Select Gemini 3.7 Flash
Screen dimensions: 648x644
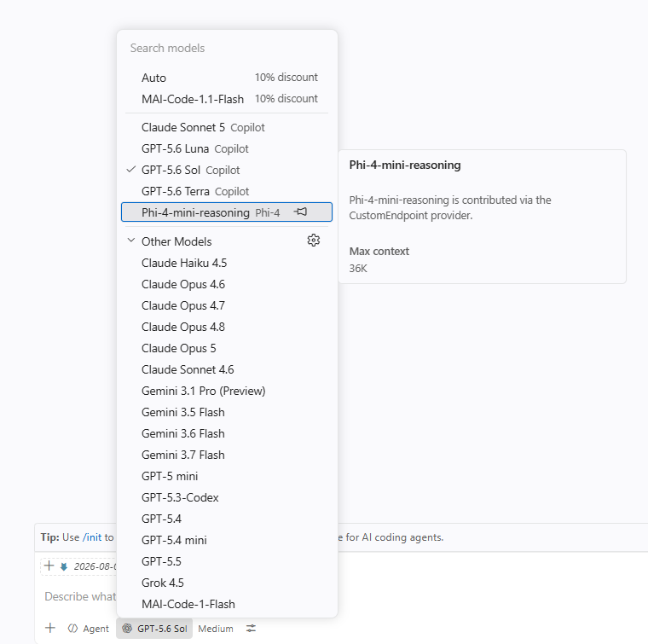(227, 455)
